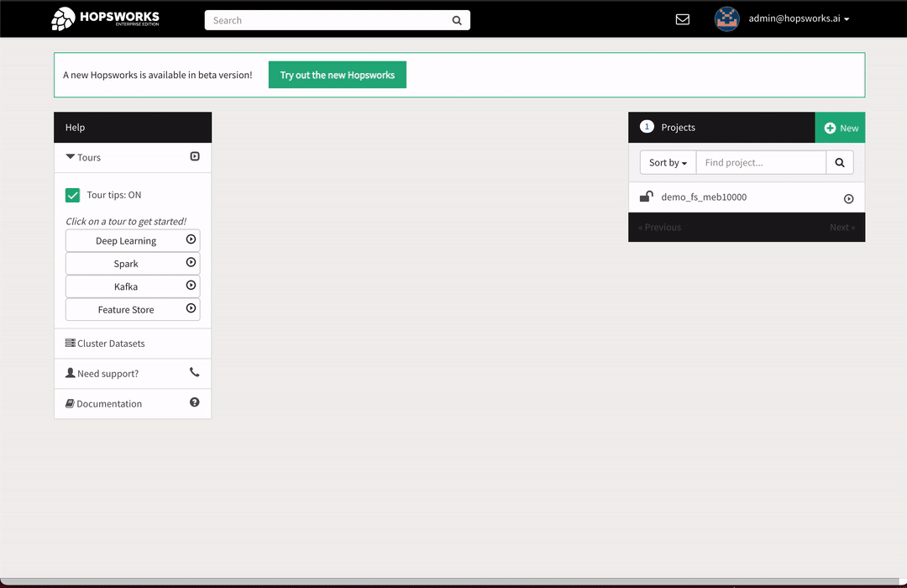
Task: Click the play icon in the Tours header
Action: pos(195,156)
